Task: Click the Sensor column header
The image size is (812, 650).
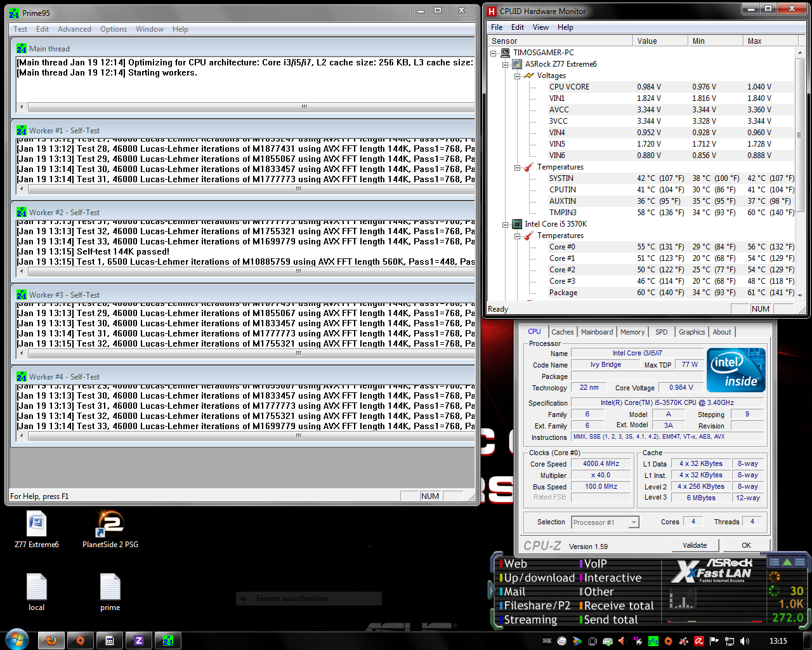Action: pyautogui.click(x=560, y=41)
